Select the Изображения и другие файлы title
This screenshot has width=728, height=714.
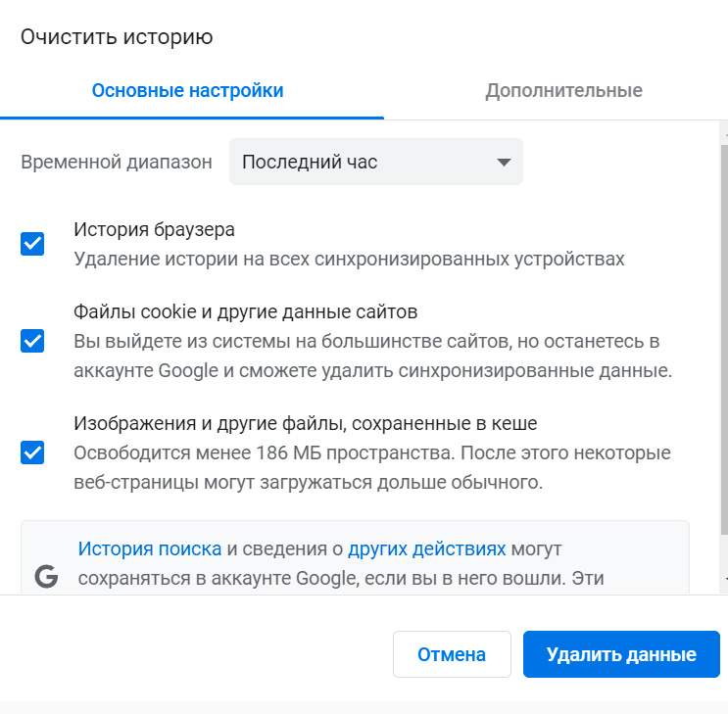(x=306, y=424)
